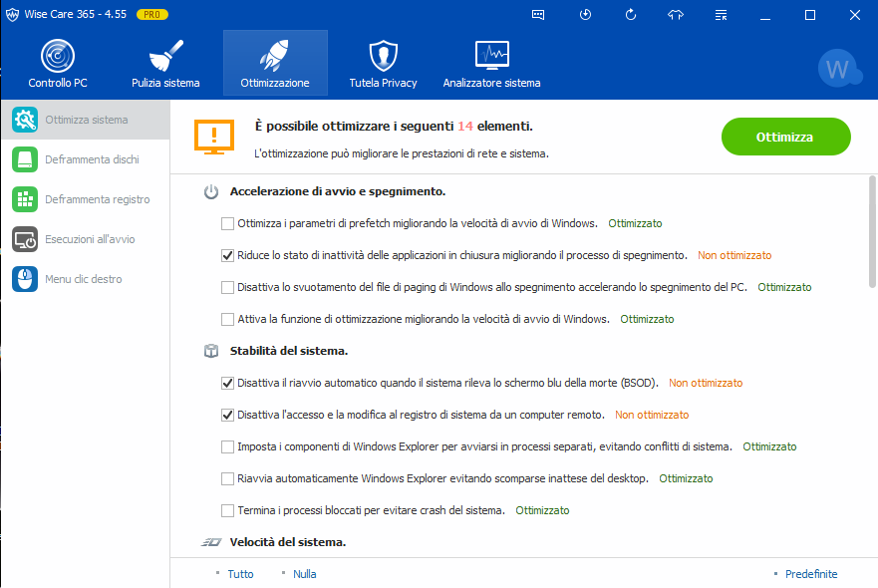Click the red 14 elements count

[x=465, y=126]
